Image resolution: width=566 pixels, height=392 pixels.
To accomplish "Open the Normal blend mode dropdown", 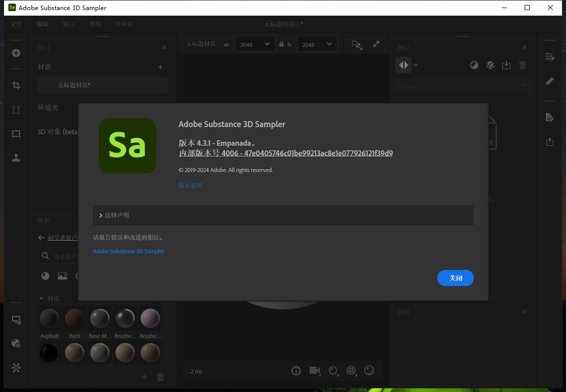I will (x=463, y=86).
